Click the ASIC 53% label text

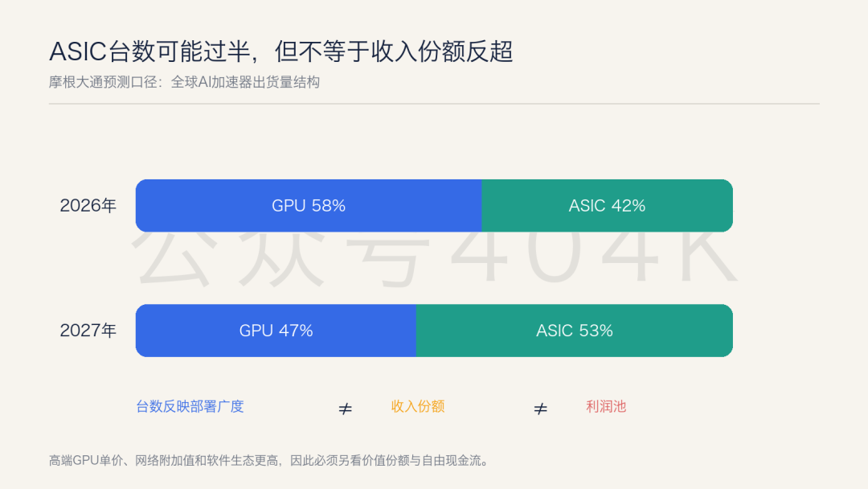point(575,331)
